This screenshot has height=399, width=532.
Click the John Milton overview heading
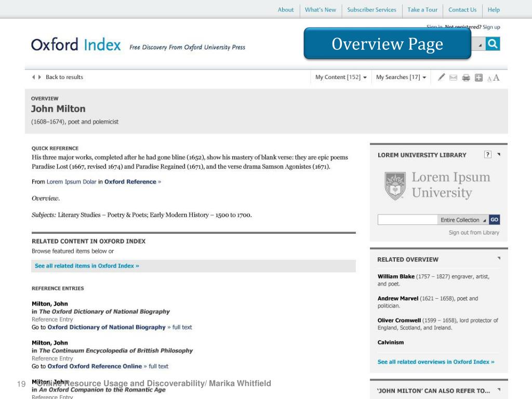[58, 109]
